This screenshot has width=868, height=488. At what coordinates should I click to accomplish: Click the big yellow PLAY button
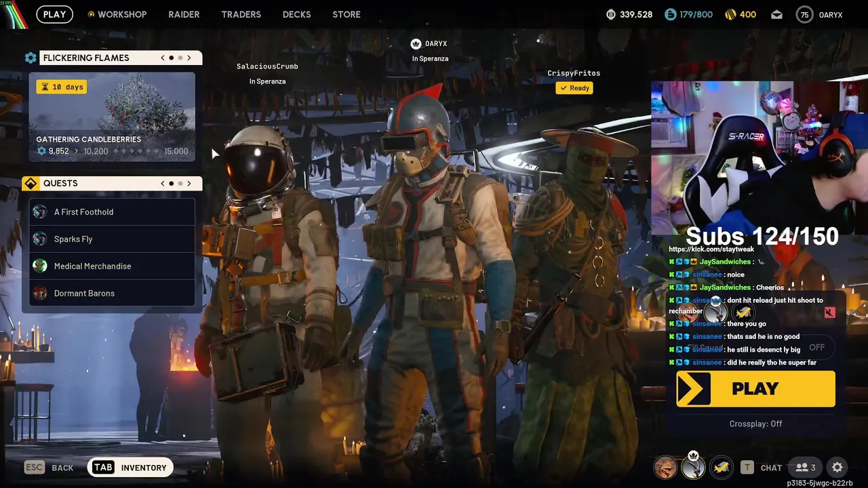pos(755,389)
